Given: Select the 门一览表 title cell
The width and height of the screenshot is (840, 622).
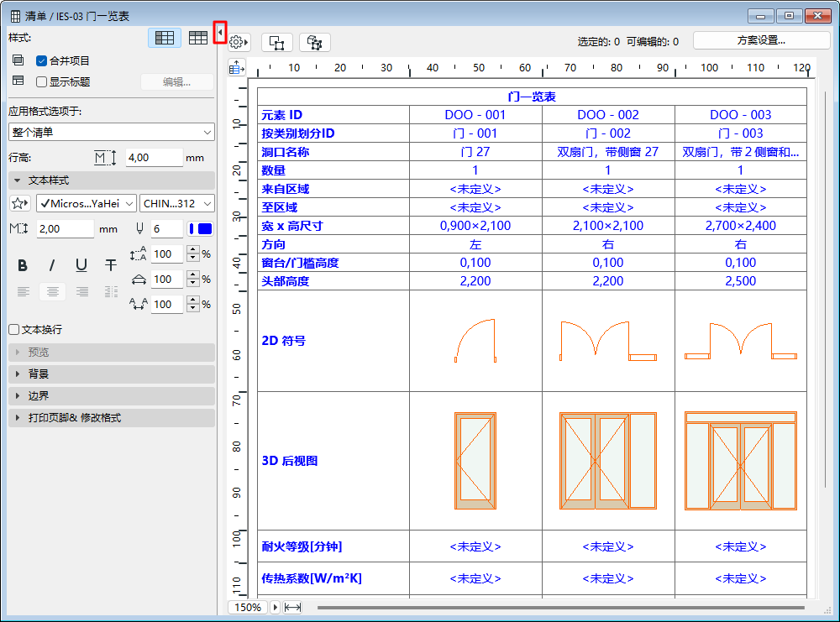Looking at the screenshot, I should [532, 97].
